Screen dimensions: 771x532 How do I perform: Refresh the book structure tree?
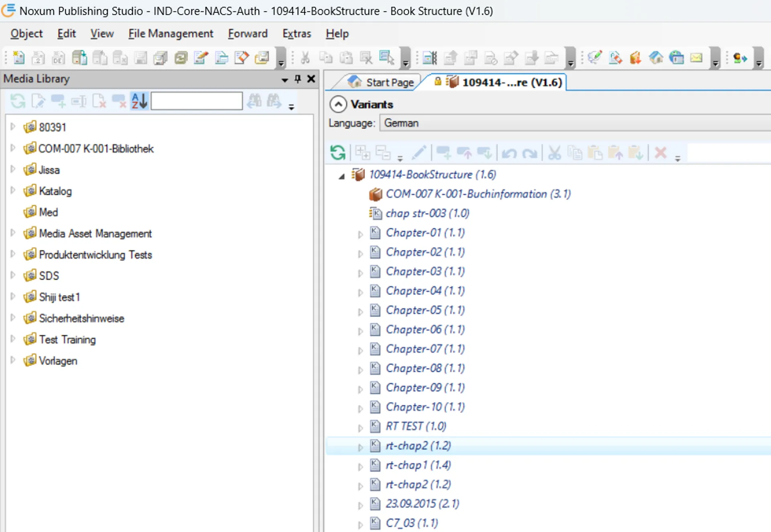[x=338, y=153]
